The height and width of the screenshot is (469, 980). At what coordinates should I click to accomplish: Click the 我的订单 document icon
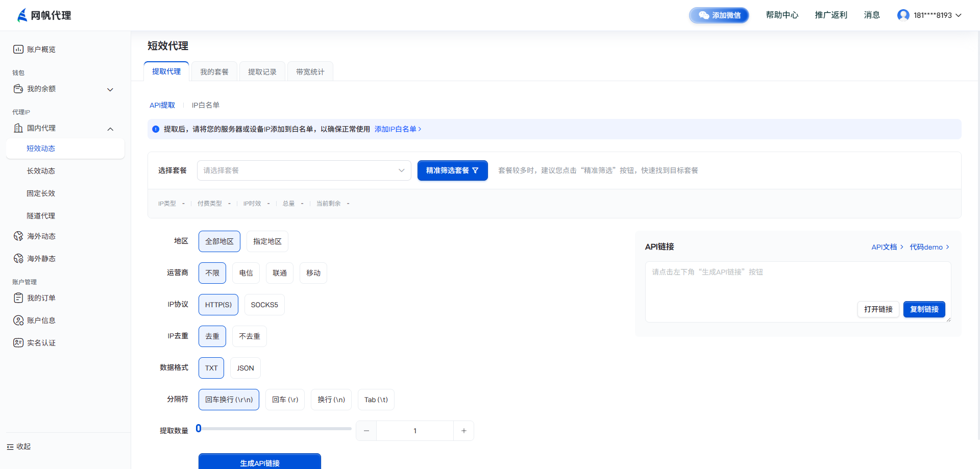point(18,298)
